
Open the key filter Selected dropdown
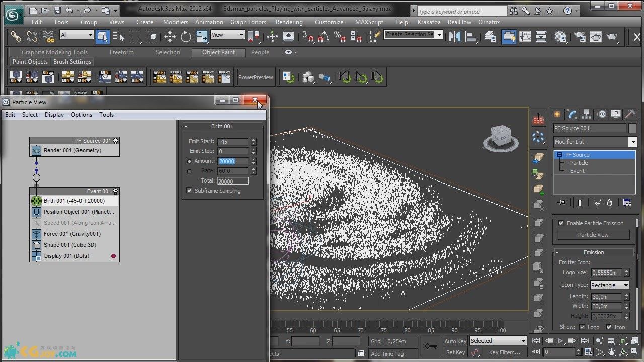point(498,341)
